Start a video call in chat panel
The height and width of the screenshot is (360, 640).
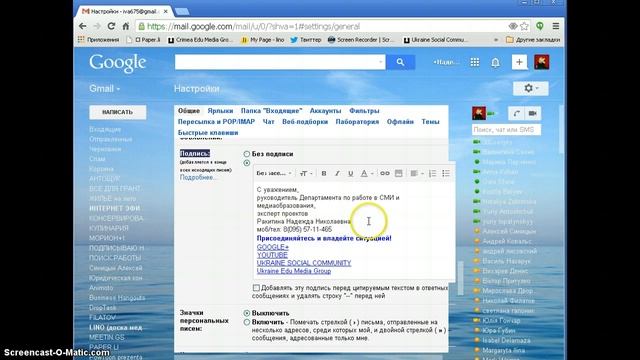(x=533, y=113)
